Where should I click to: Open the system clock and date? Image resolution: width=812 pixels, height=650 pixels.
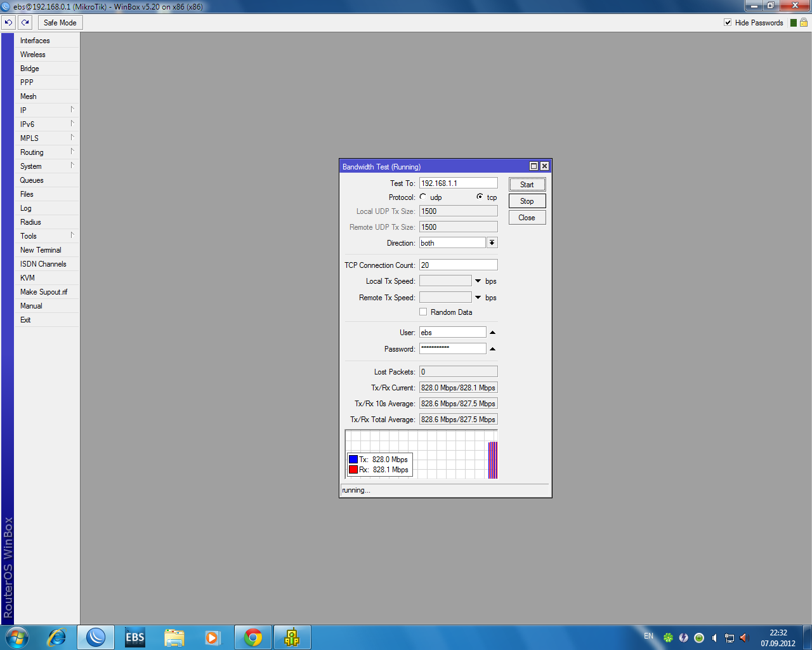coord(778,638)
